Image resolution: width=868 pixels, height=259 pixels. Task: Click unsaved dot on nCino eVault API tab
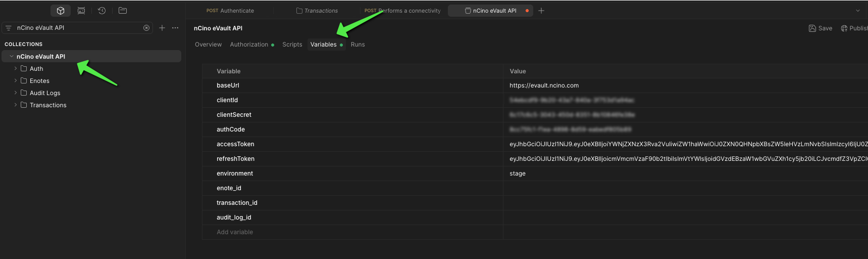pos(527,11)
